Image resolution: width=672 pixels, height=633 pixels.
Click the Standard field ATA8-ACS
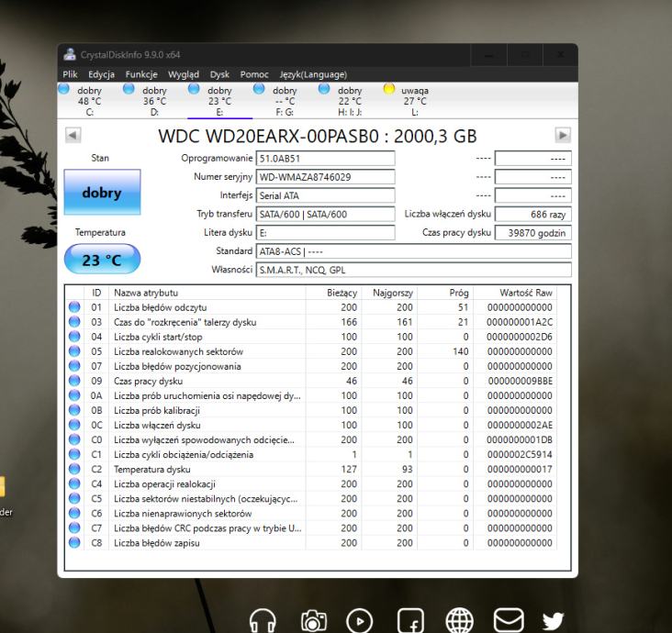(413, 251)
